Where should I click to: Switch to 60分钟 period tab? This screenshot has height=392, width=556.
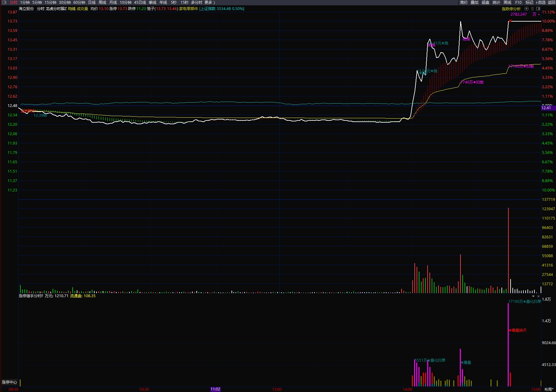(x=79, y=3)
